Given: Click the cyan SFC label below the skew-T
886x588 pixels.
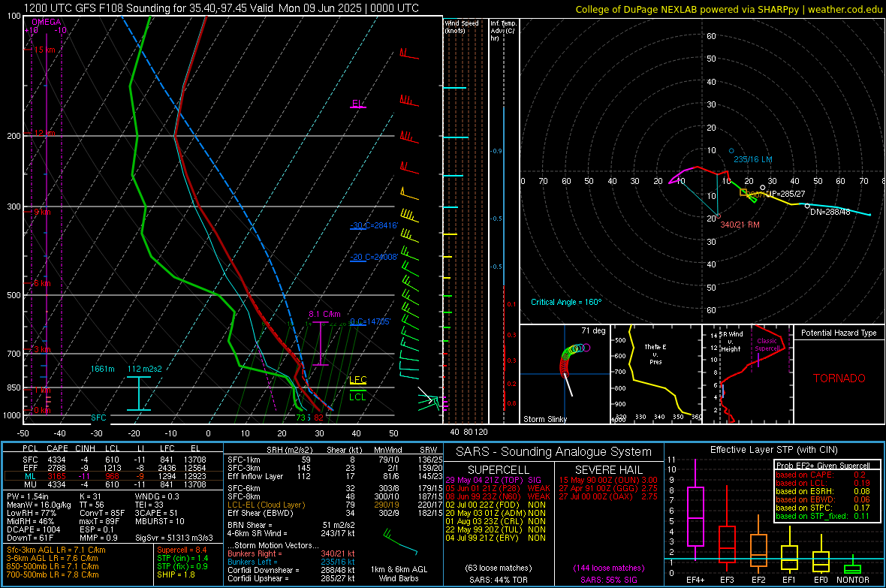Looking at the screenshot, I should (98, 418).
